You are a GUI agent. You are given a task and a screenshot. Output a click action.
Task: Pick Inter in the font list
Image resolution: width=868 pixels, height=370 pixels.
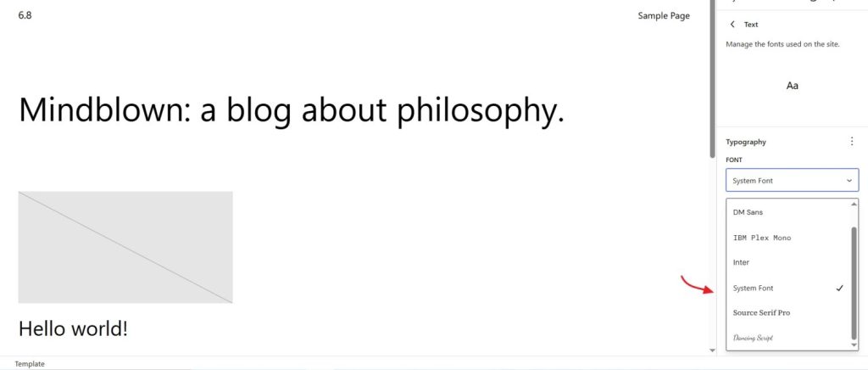click(741, 263)
